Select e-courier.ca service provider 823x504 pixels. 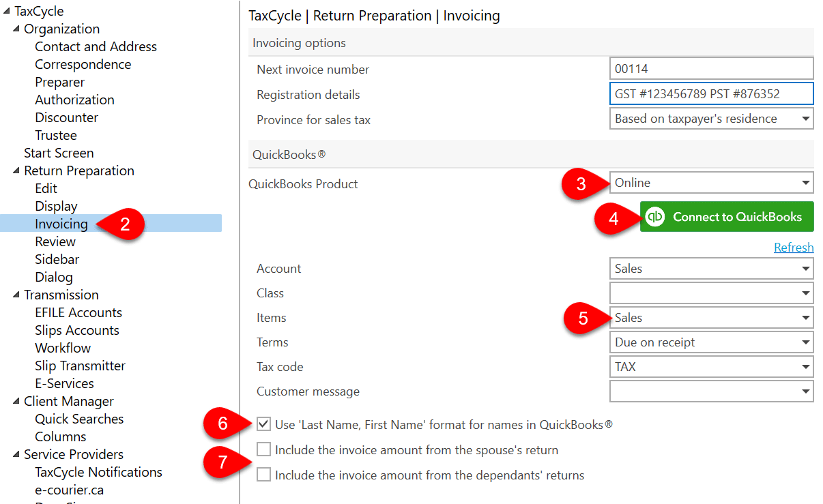pos(70,490)
